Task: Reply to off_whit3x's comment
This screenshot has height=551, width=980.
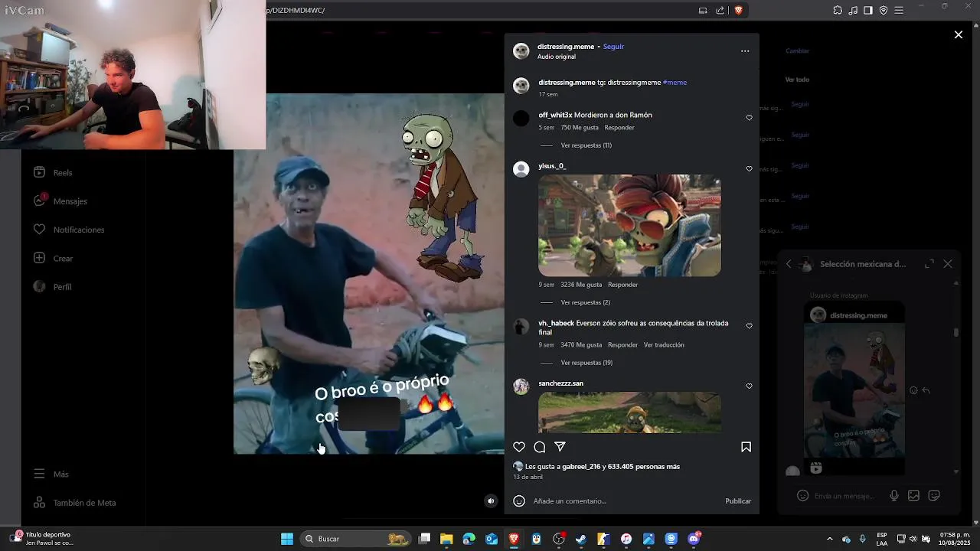Action: (619, 128)
